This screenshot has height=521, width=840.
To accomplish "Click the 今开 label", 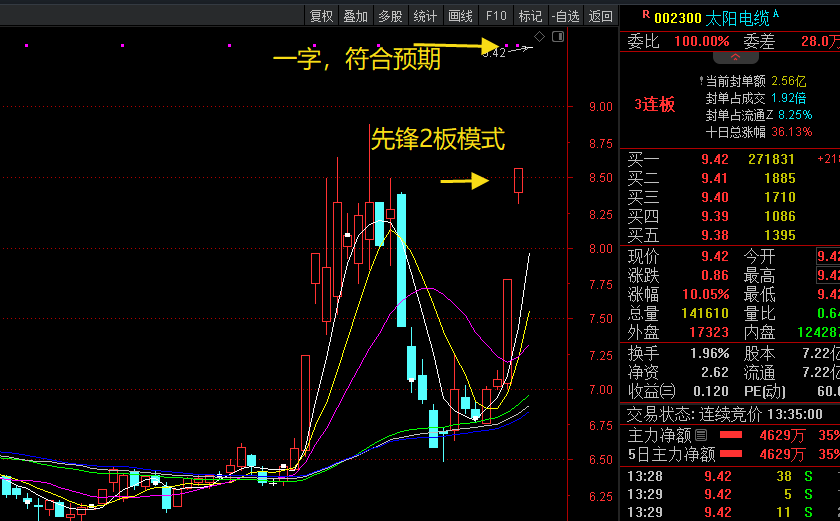I will click(x=759, y=256).
